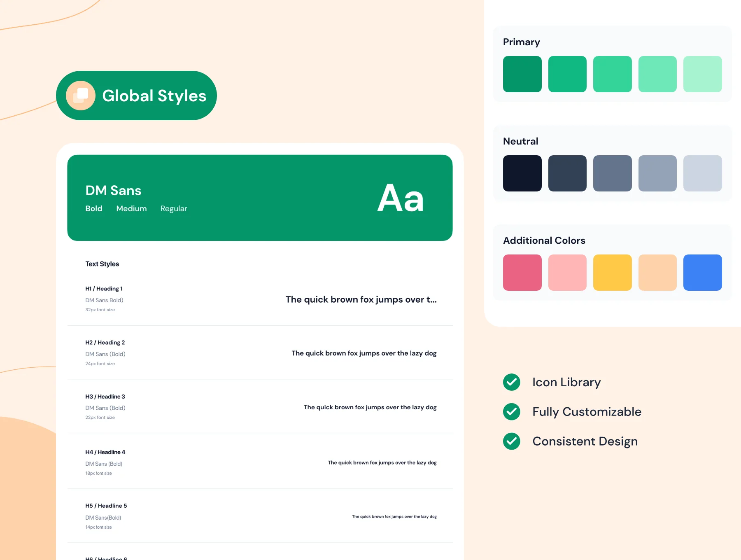Click the DM Sans font title
This screenshot has width=741, height=560.
point(113,190)
